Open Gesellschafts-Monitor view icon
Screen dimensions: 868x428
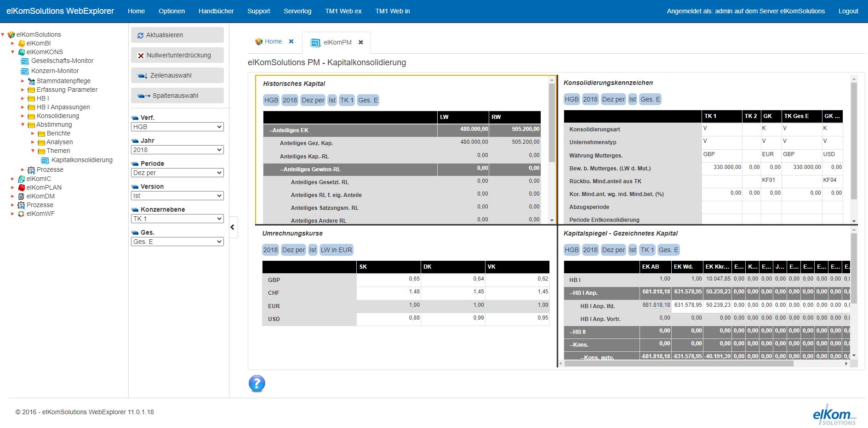pos(25,61)
